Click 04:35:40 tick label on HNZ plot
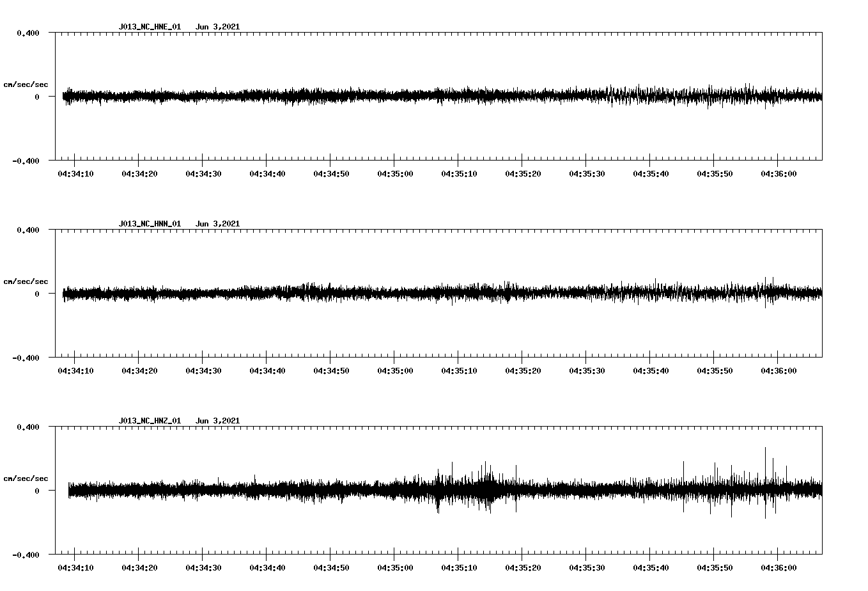 (x=651, y=568)
